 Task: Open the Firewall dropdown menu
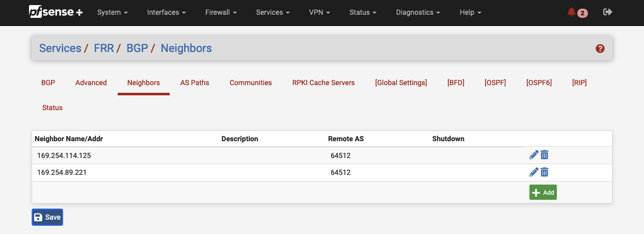point(221,12)
